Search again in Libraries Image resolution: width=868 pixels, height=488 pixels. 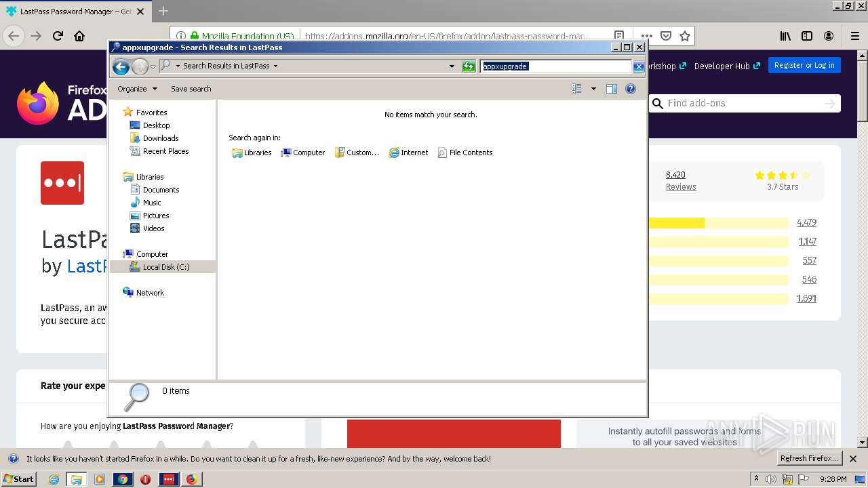252,152
